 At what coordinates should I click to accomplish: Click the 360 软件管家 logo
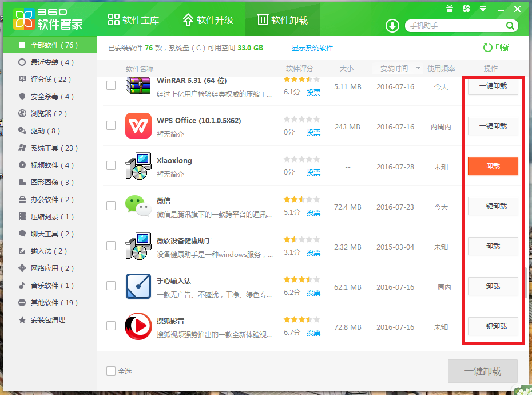pyautogui.click(x=48, y=19)
